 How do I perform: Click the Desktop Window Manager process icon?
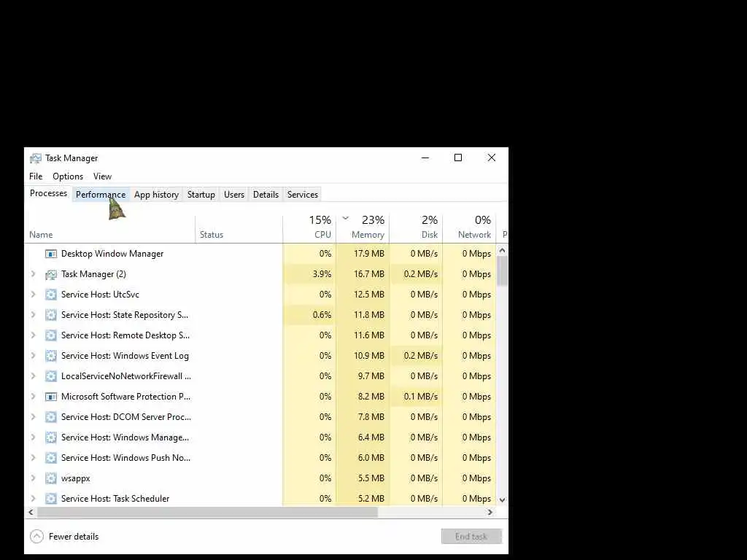[x=51, y=254]
